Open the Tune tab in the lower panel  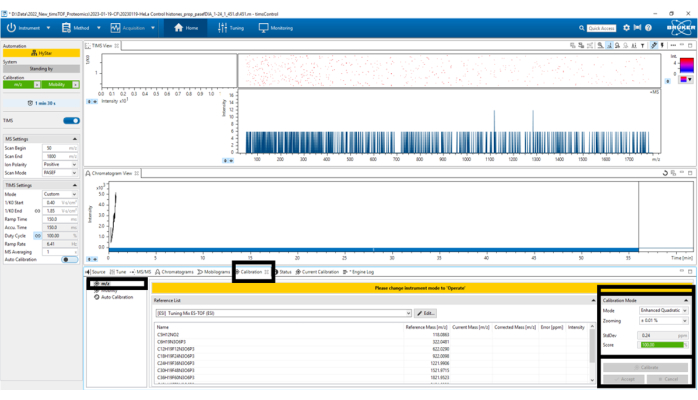[118, 272]
